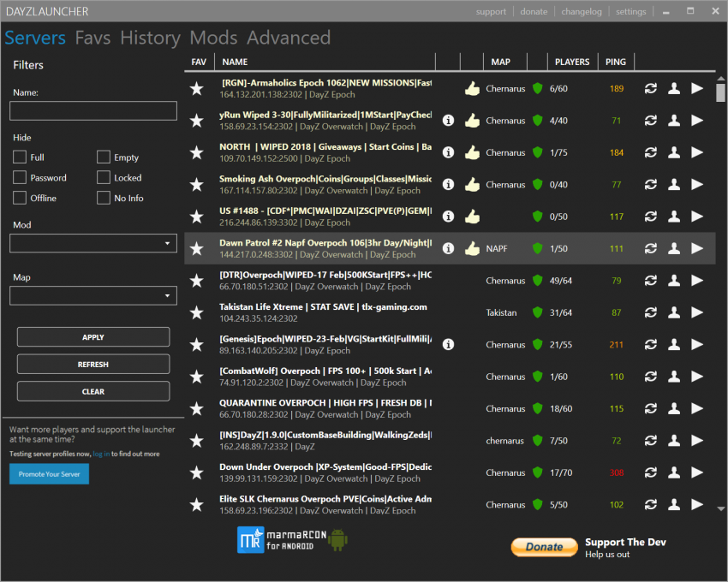Screen dimensions: 728x582
Task: Switch to the Advanced tab
Action: coord(289,38)
